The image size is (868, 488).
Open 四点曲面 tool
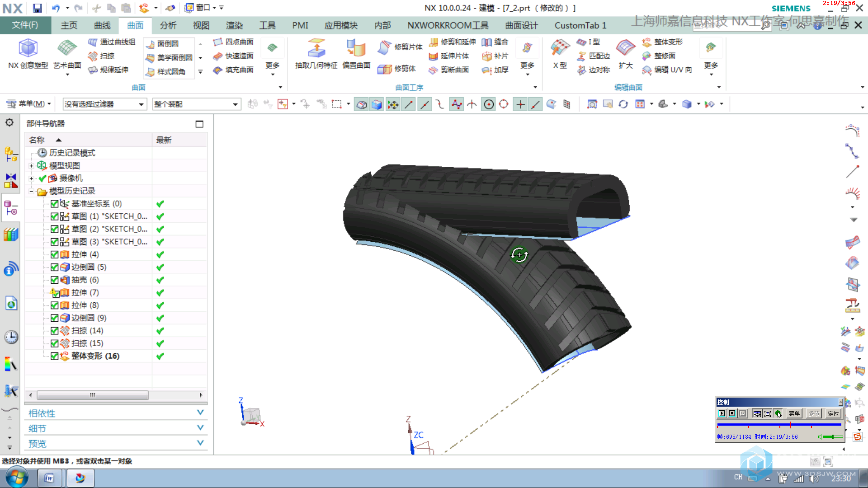(233, 42)
